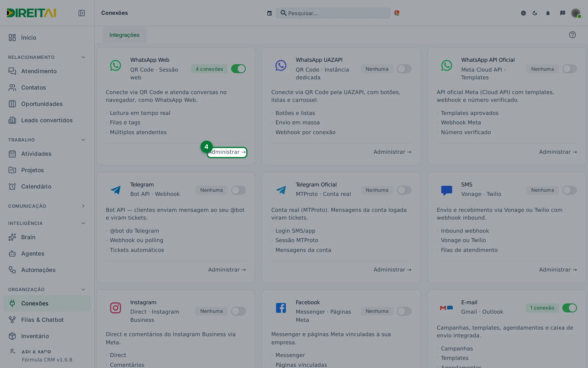Go to Início in sidebar
Image resolution: width=588 pixels, height=368 pixels.
[47, 37]
